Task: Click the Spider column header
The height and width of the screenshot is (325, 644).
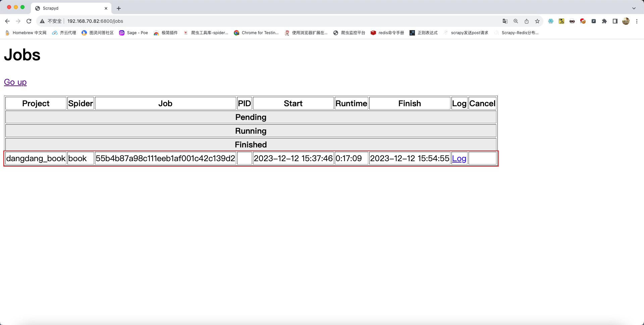Action: (x=80, y=104)
